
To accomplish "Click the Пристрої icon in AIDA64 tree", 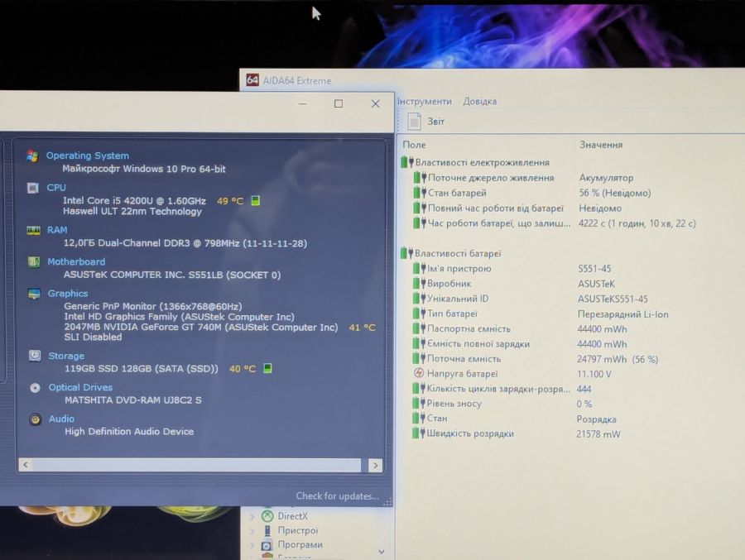I will tap(267, 530).
